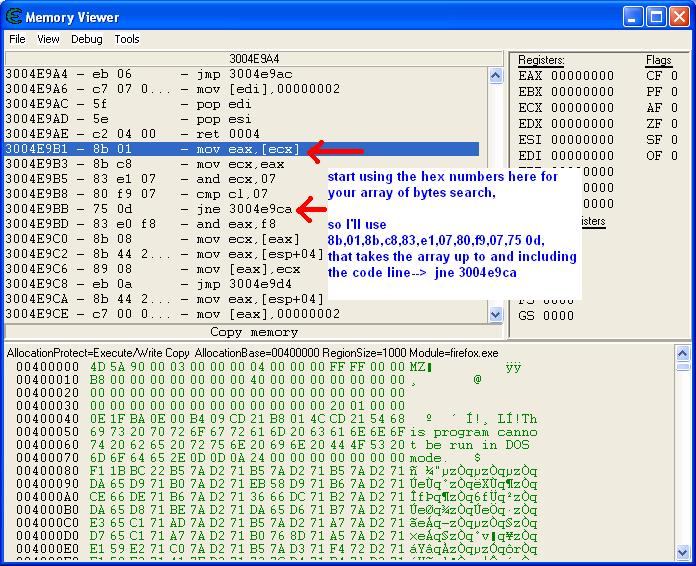
Task: Open the File menu
Action: [17, 39]
